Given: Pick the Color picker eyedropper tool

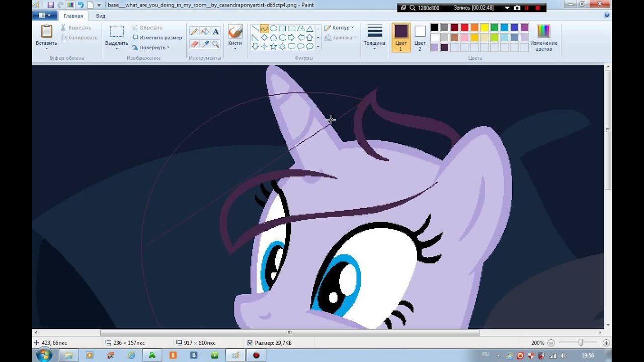Looking at the screenshot, I should [205, 44].
